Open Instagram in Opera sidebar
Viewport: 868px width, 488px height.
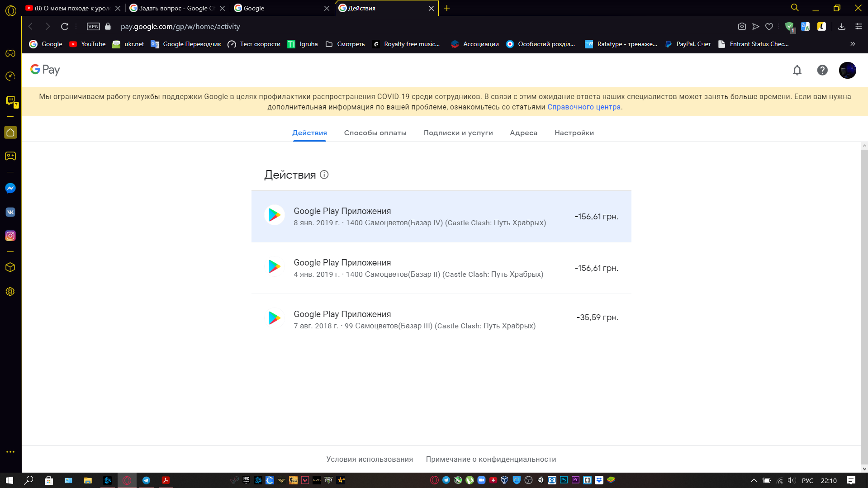[x=10, y=236]
